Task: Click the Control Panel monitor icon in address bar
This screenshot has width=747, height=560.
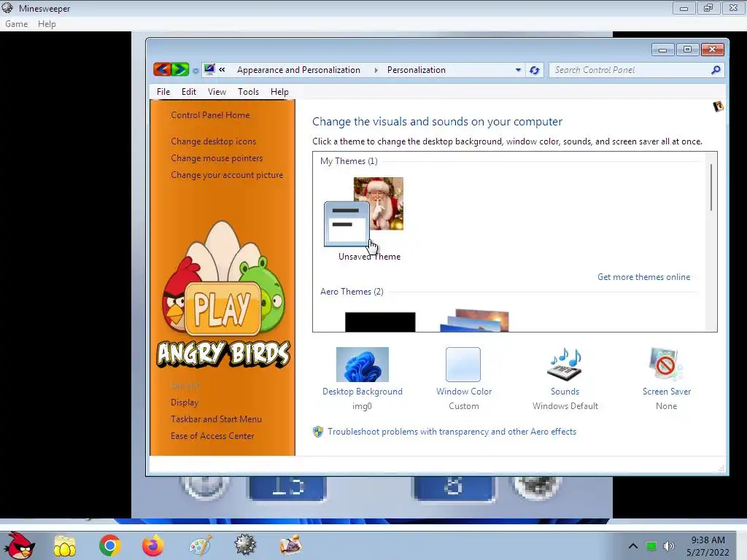Action: 209,69
